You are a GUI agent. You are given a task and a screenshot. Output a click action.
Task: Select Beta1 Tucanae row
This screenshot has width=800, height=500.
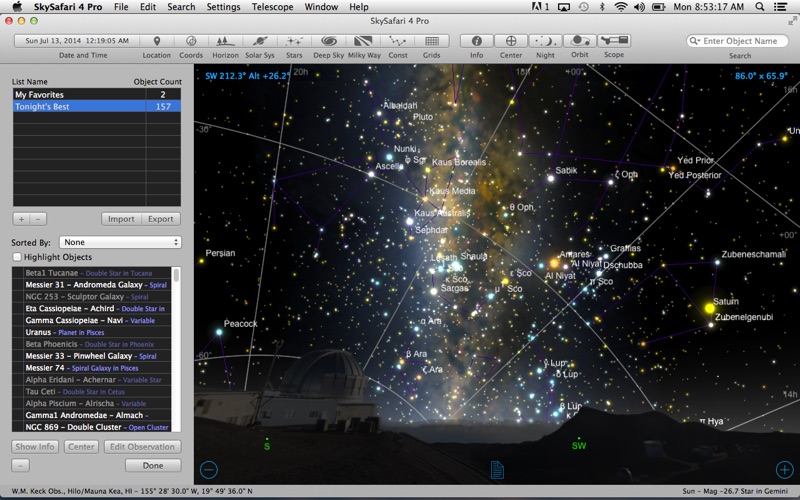click(92, 273)
